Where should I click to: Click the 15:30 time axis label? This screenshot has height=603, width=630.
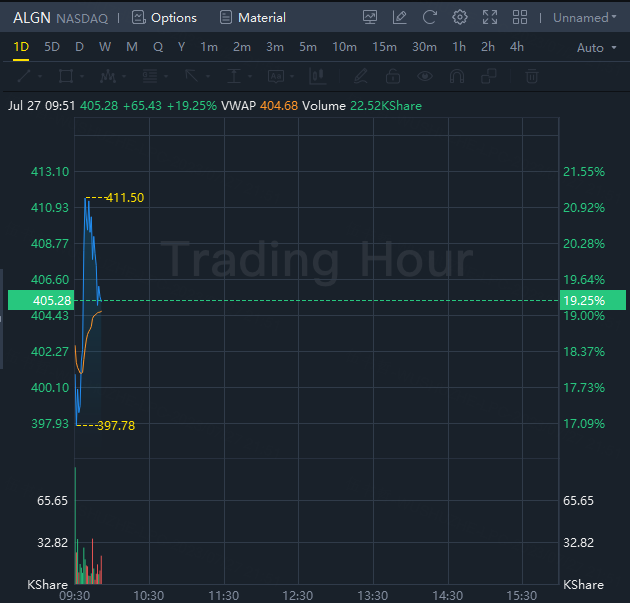click(x=522, y=595)
